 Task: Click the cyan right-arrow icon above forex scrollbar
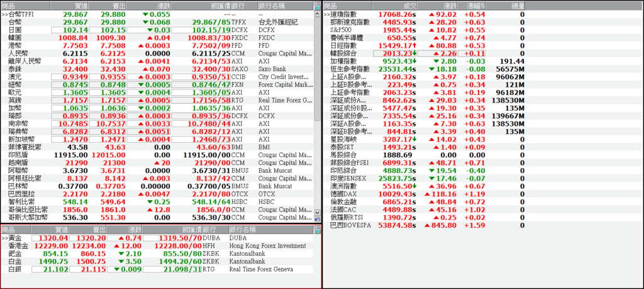318,8
